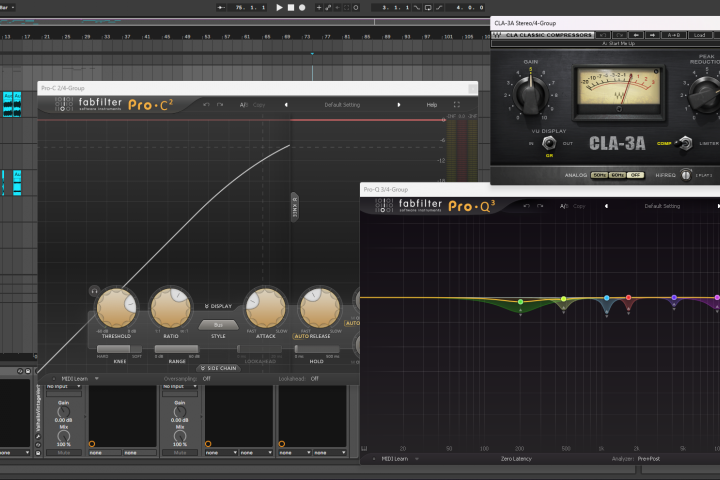Click the Range slider in Pro-C 2
The height and width of the screenshot is (480, 720).
tap(177, 349)
